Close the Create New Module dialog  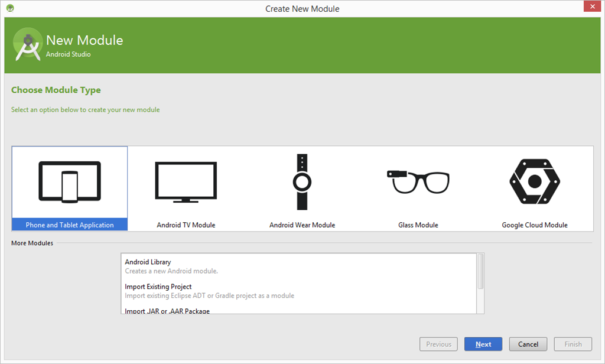coord(591,7)
